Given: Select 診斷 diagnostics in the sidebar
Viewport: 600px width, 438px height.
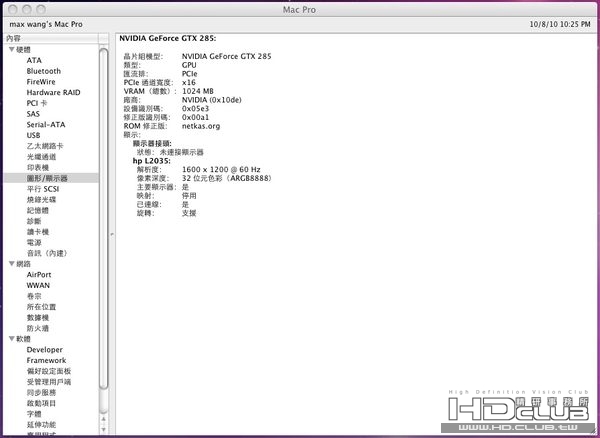Looking at the screenshot, I should click(x=34, y=221).
